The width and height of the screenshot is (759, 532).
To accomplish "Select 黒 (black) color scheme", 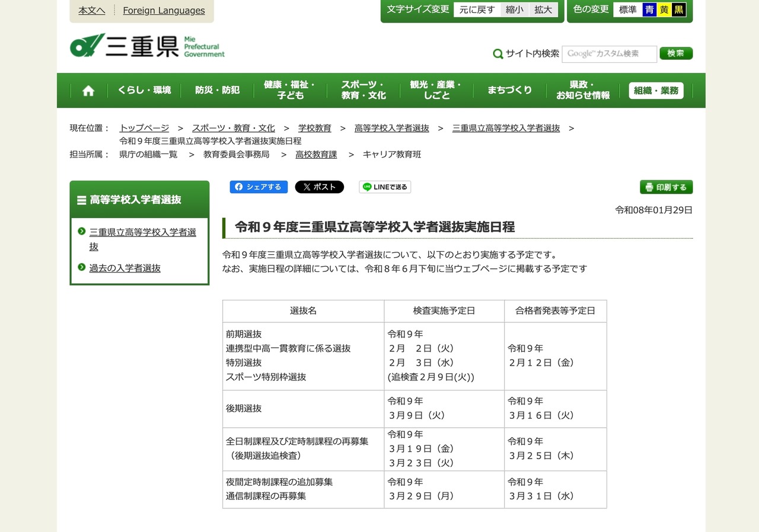I will tap(679, 10).
